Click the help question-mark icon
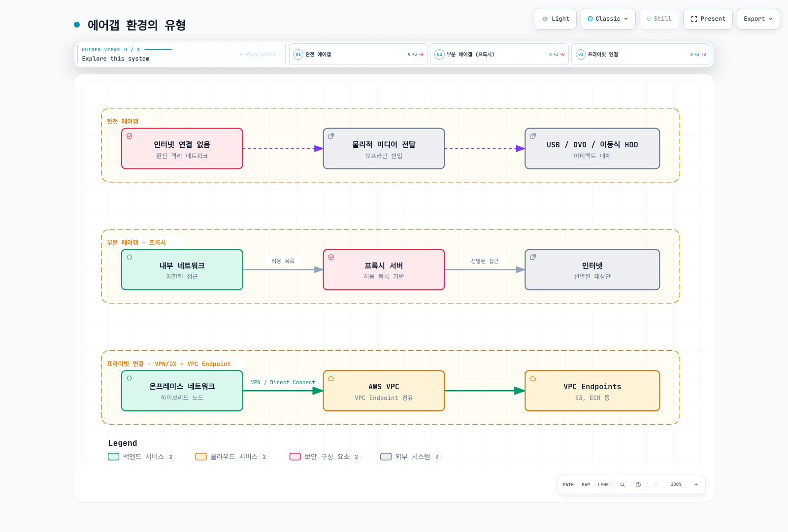 pos(638,485)
